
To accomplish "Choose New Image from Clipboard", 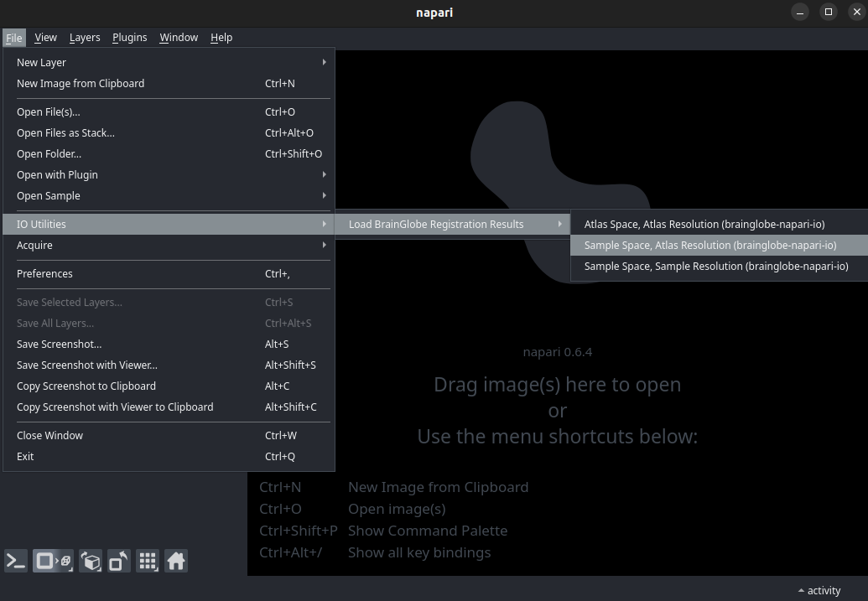I will 169,84.
